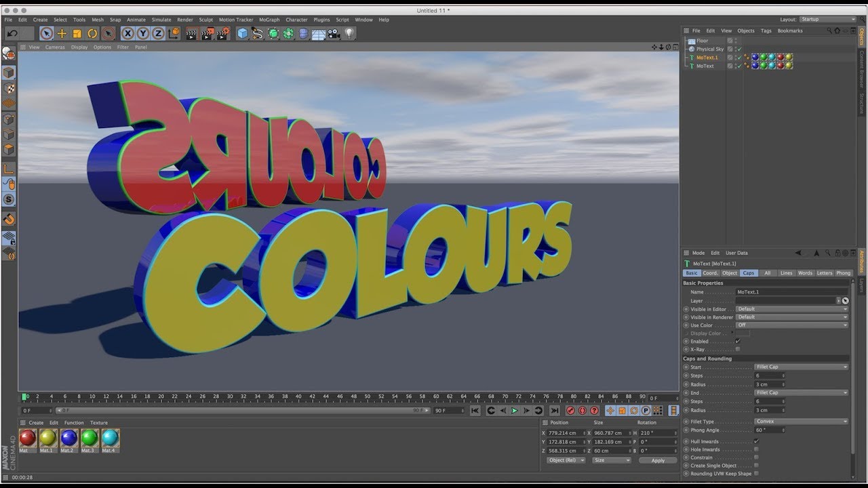Screen dimensions: 868x488
Task: Go to start of animation
Action: click(475, 411)
